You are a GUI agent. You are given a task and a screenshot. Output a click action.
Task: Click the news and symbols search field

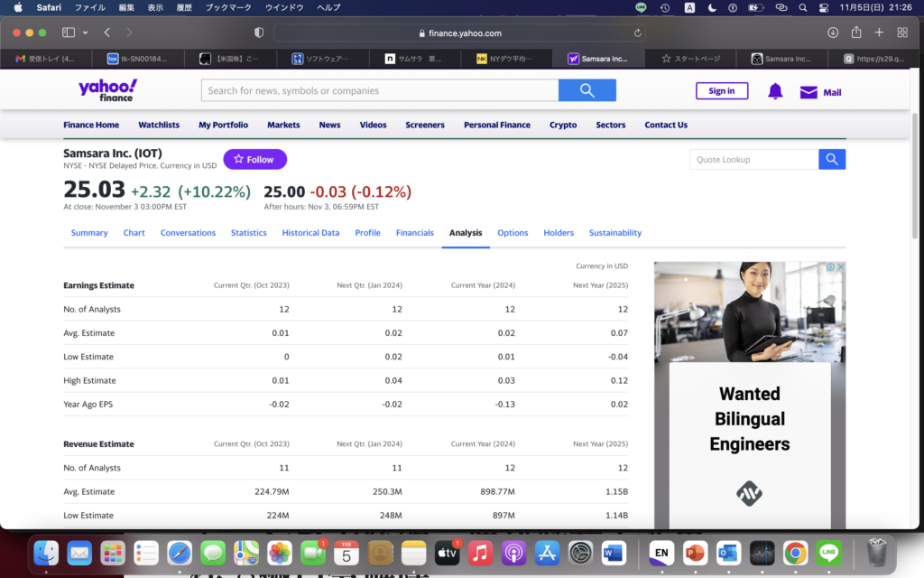[379, 90]
